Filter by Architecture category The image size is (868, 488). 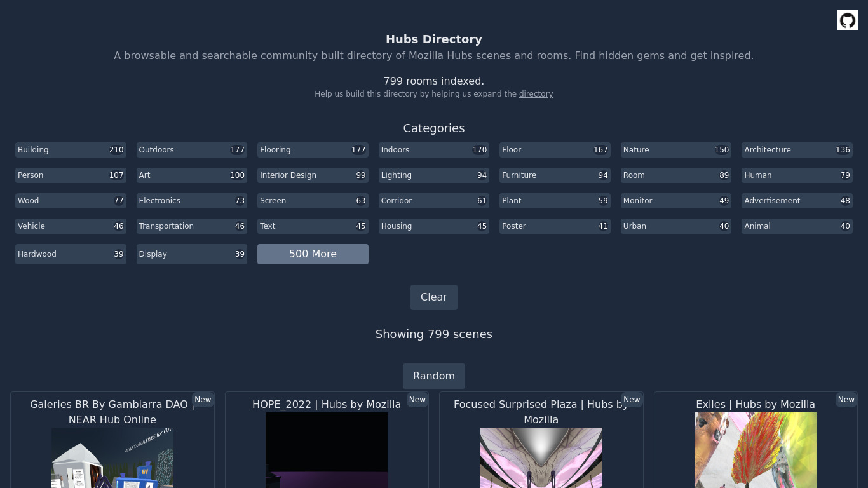(x=797, y=150)
